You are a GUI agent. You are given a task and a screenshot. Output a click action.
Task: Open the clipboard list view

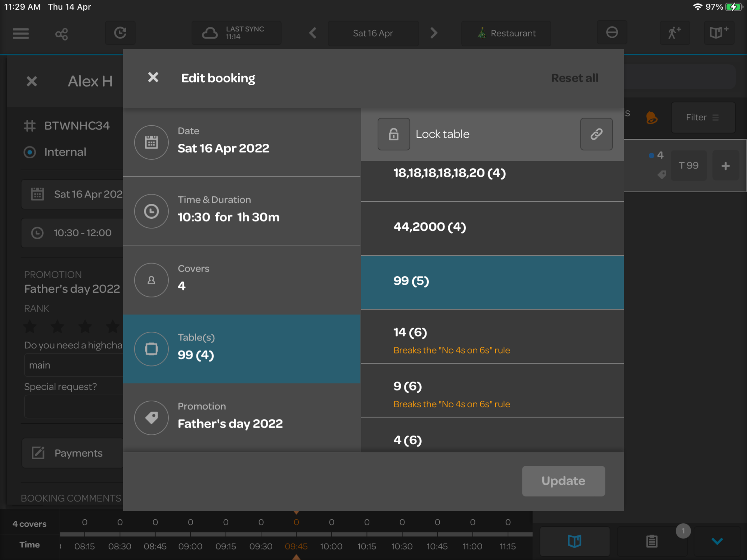652,541
